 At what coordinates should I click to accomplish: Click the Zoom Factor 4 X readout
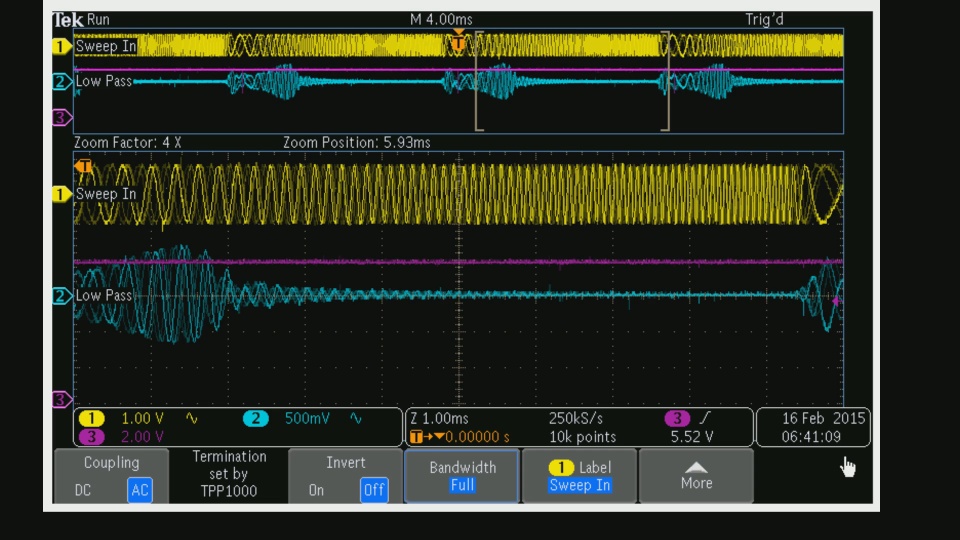tap(128, 143)
